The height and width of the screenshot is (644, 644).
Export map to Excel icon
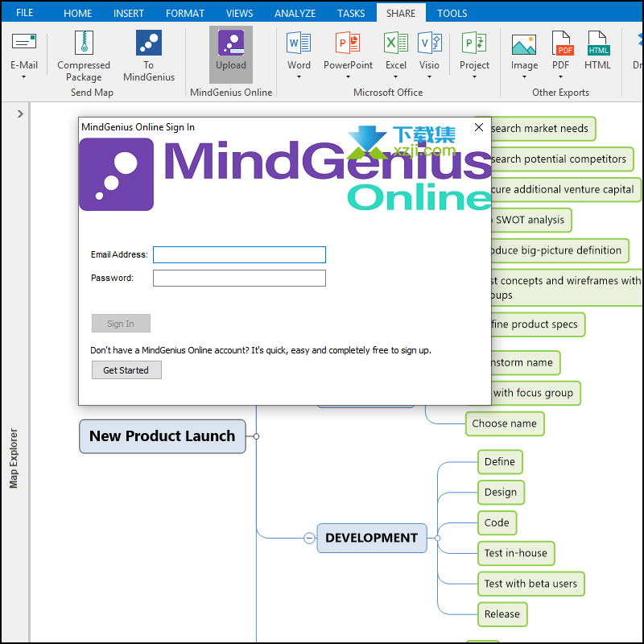pos(396,43)
